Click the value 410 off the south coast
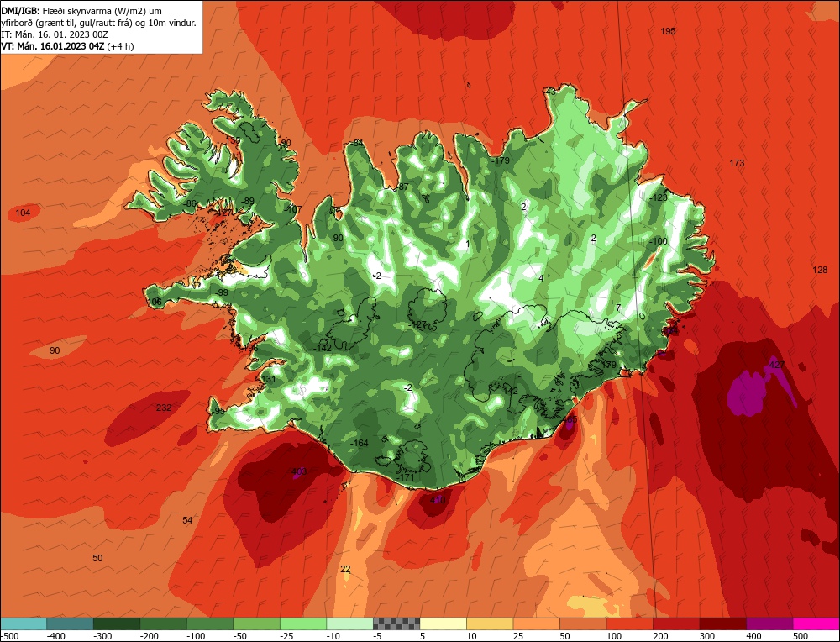Image resolution: width=840 pixels, height=642 pixels. tap(438, 500)
